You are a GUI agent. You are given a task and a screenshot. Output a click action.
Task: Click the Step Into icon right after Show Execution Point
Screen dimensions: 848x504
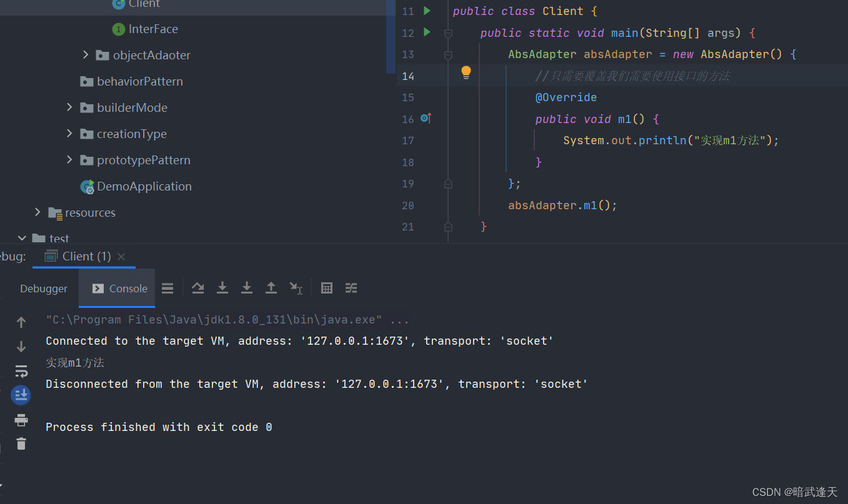222,288
